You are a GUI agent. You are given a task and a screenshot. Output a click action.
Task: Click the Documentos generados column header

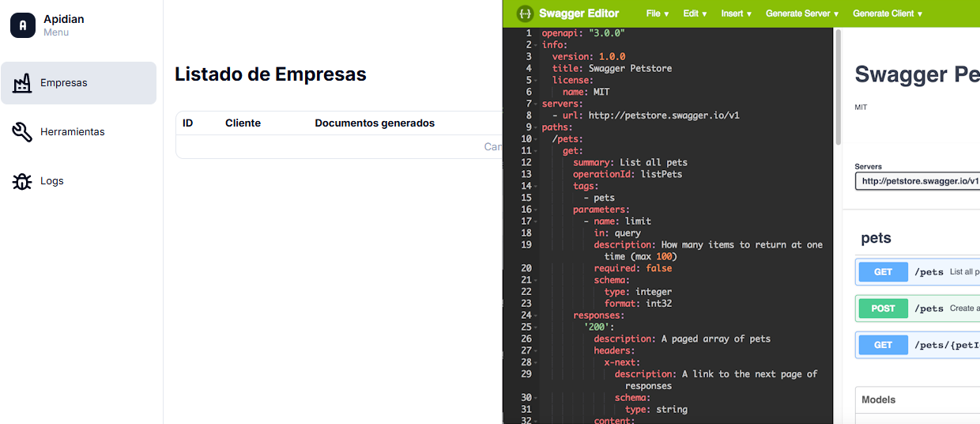375,123
